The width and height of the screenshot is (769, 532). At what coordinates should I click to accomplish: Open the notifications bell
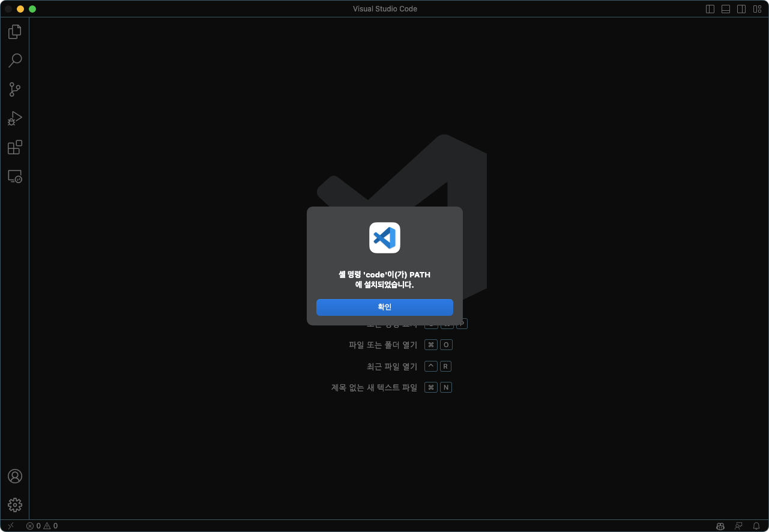click(x=756, y=526)
